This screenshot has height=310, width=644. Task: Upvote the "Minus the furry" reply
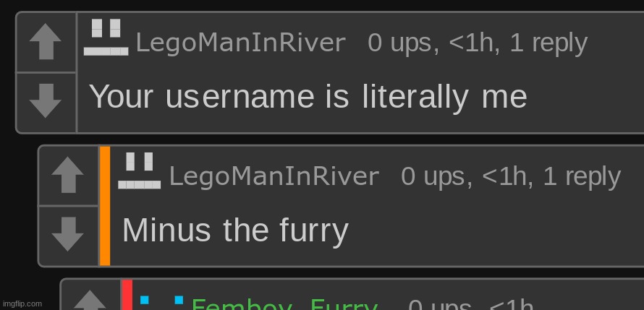click(68, 175)
